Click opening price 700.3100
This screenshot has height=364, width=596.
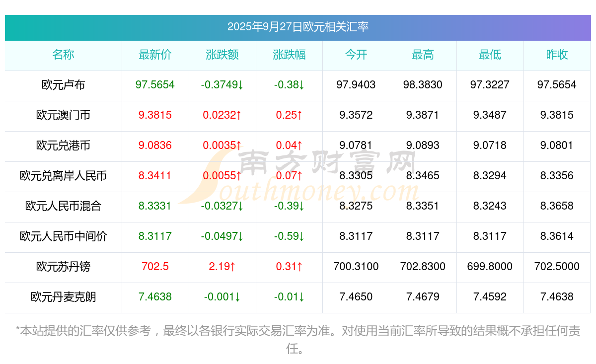point(356,267)
